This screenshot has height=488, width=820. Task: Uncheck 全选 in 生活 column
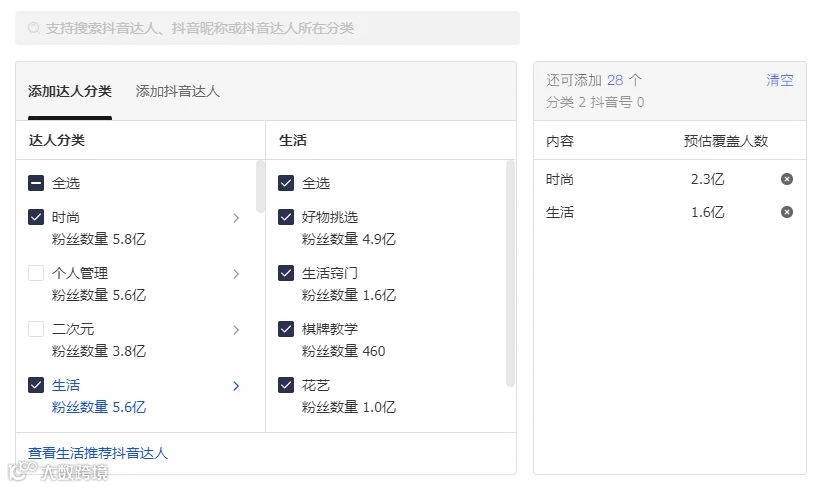286,183
